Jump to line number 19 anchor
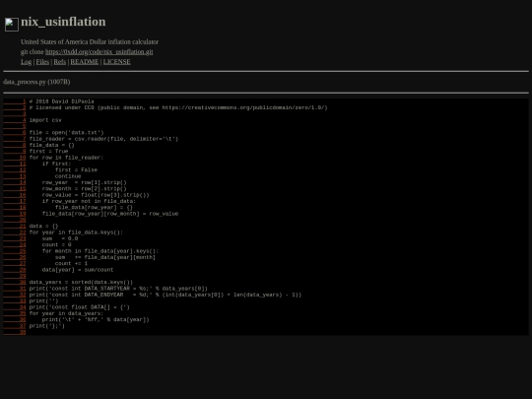Viewport: 532px width, 399px height. [x=15, y=214]
